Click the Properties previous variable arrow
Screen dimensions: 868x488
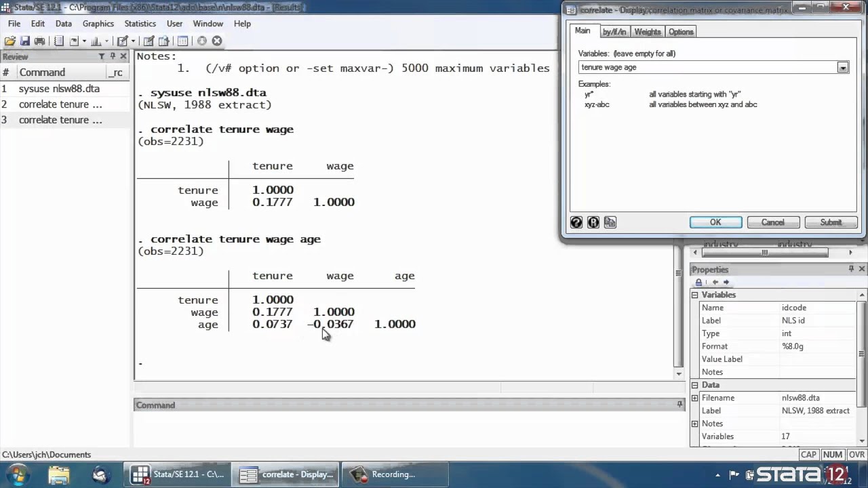coord(715,282)
